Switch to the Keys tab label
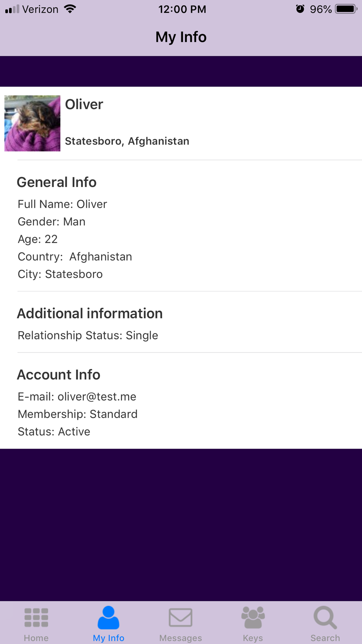 (x=253, y=638)
